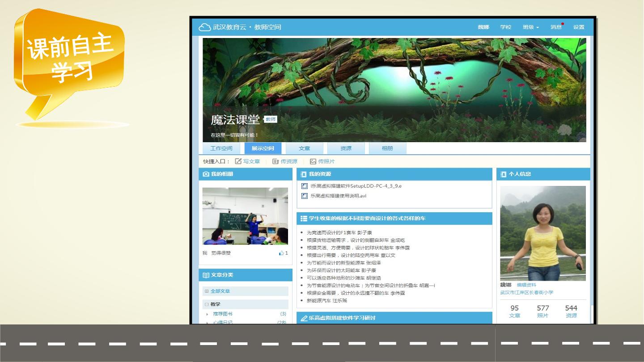Image resolution: width=644 pixels, height=362 pixels.
Task: Click file icon of 乐高虚拟搭建使用说明.avi
Action: (305, 196)
